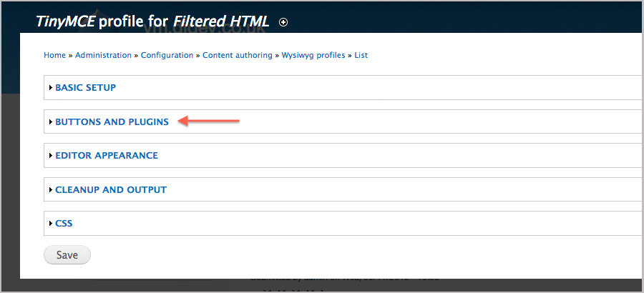Toggle the Buttons and Plugins disclosure triangle
The image size is (644, 293).
(51, 122)
